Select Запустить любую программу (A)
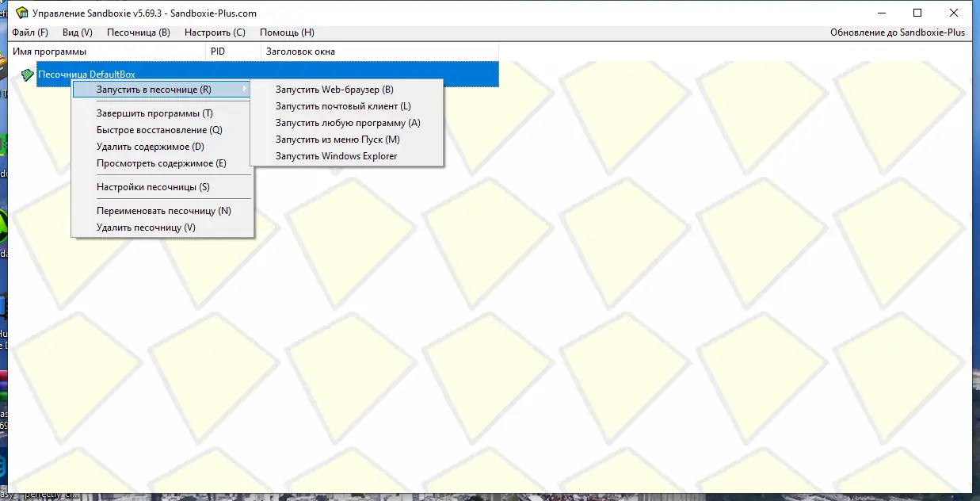Screen dimensions: 980x501 click(x=346, y=123)
